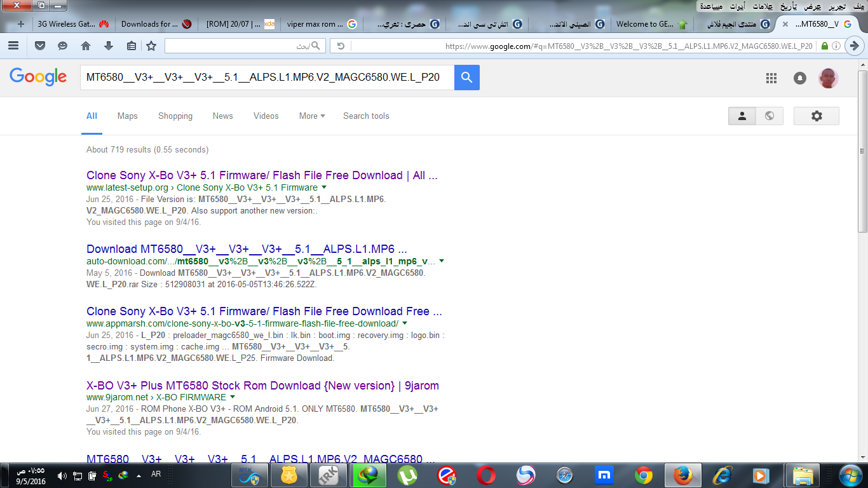The image size is (868, 488).
Task: Open Search tools options
Action: pyautogui.click(x=366, y=116)
